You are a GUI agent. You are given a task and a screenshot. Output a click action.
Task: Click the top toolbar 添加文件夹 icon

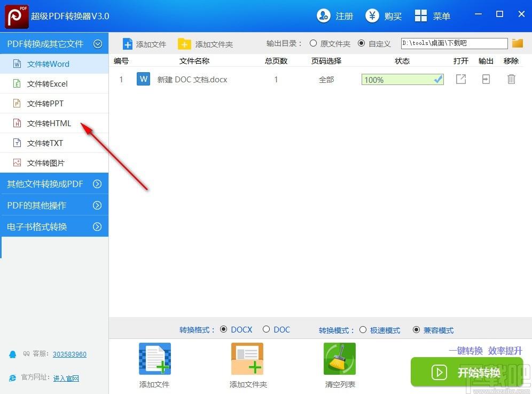[x=185, y=44]
